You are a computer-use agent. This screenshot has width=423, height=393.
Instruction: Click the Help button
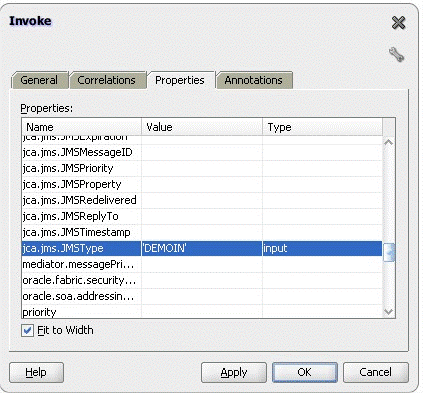point(36,372)
